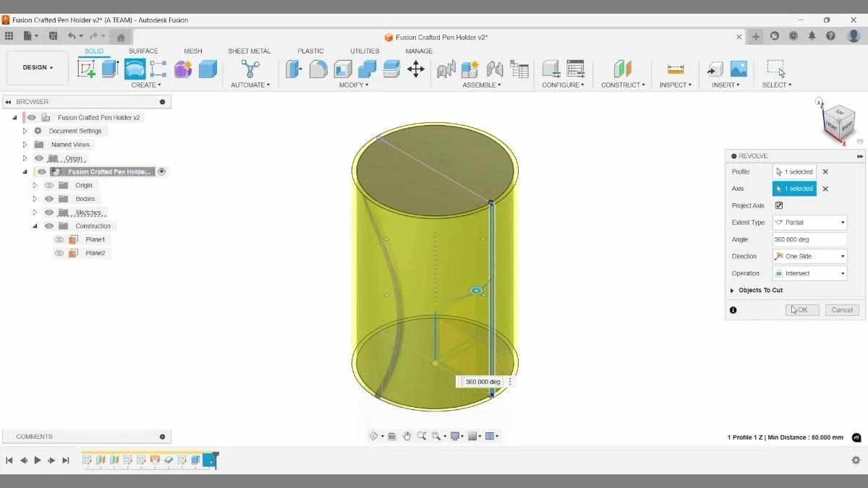Viewport: 868px width, 488px height.
Task: Select the Revolve tool in Create panel
Action: tap(135, 67)
